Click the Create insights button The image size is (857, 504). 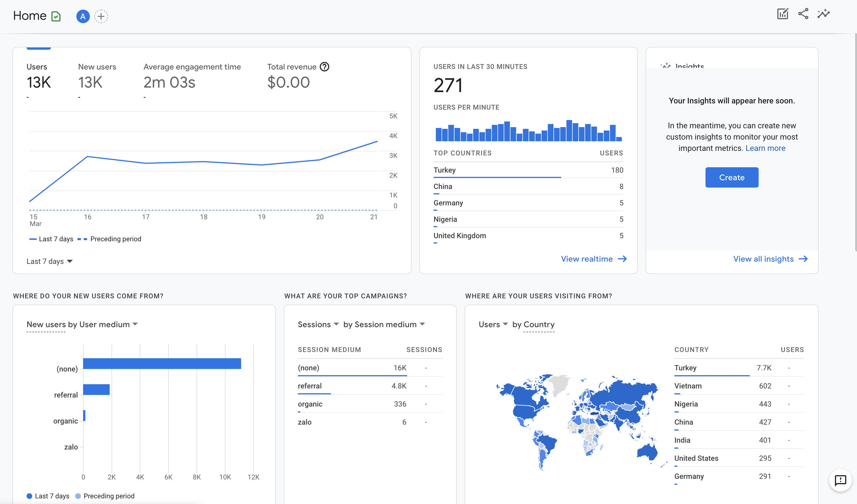click(732, 177)
